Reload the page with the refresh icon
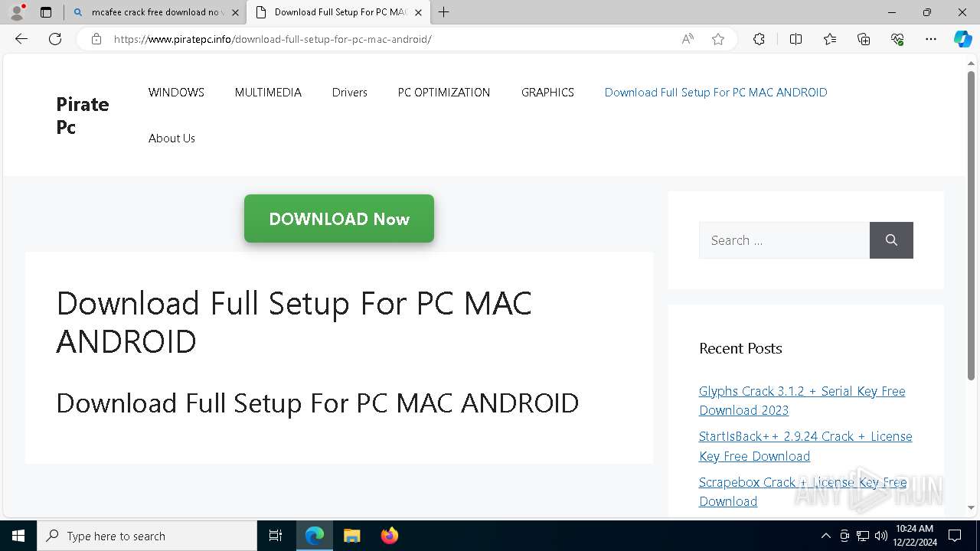This screenshot has width=980, height=551. 55,39
